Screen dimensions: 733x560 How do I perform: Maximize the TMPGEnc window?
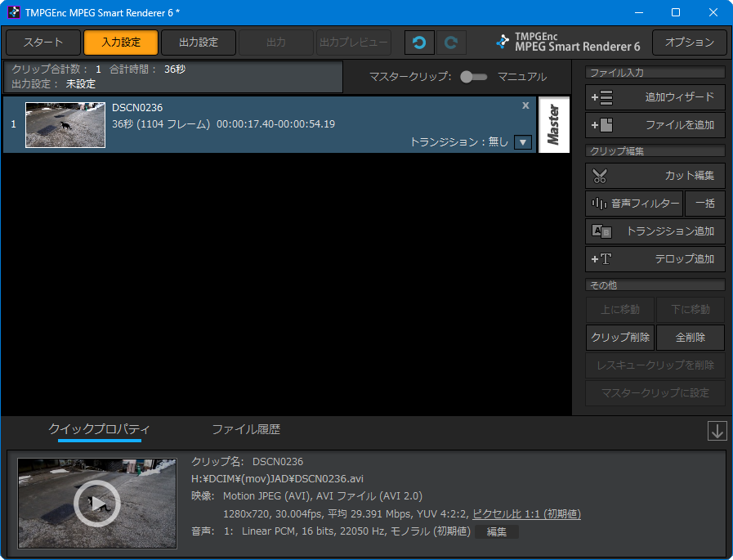[x=676, y=12]
